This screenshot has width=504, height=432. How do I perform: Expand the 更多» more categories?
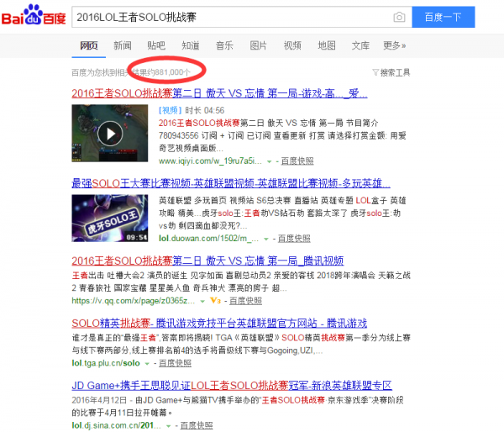[394, 45]
